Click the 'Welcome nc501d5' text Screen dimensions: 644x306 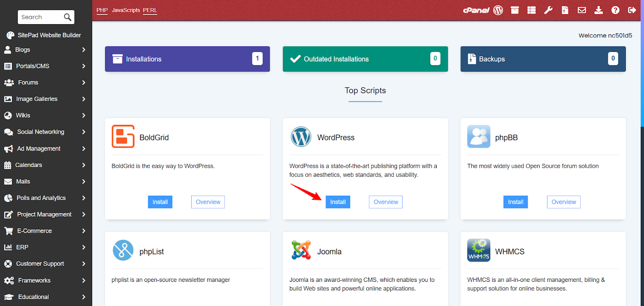pos(605,35)
